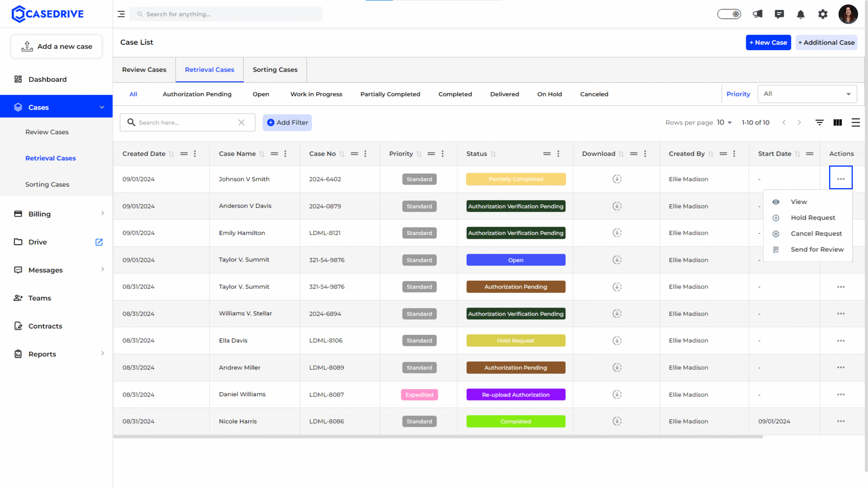Expand the Messages sidebar menu

[102, 269]
